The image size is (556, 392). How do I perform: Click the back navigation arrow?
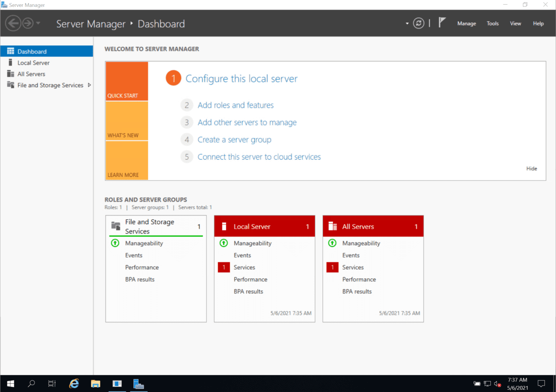[x=13, y=23]
